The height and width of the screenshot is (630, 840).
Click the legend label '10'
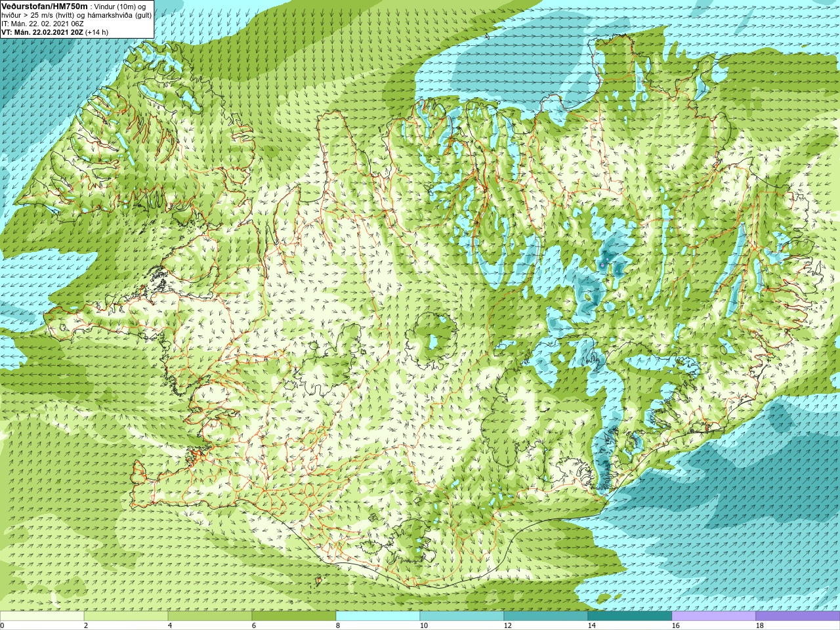(423, 625)
